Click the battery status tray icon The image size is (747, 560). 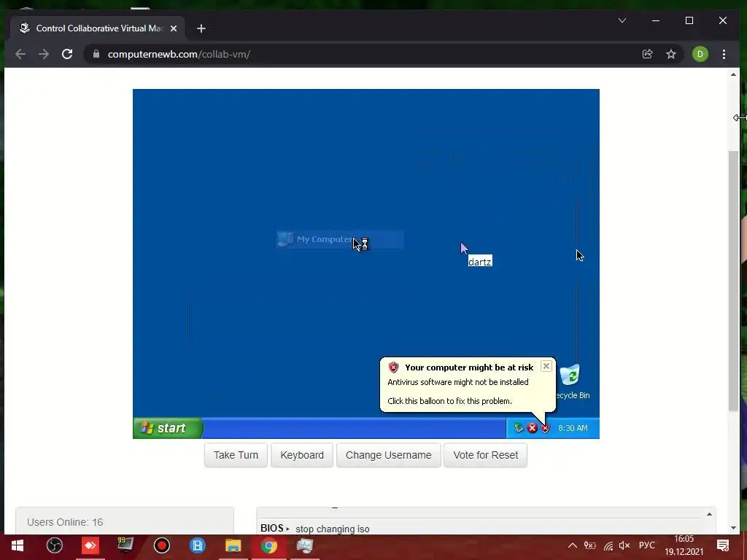coord(589,545)
